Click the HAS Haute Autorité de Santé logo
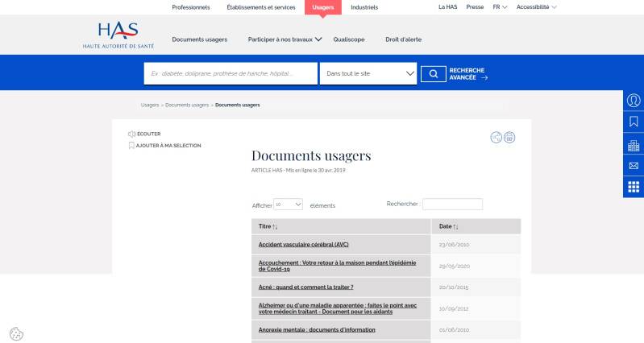644x343 pixels. [118, 35]
